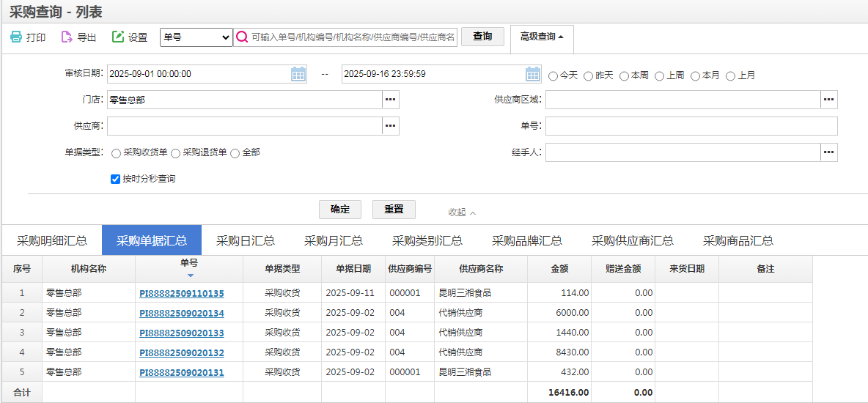
Task: Collapse the 高级查询 advanced query panel
Action: tap(542, 37)
